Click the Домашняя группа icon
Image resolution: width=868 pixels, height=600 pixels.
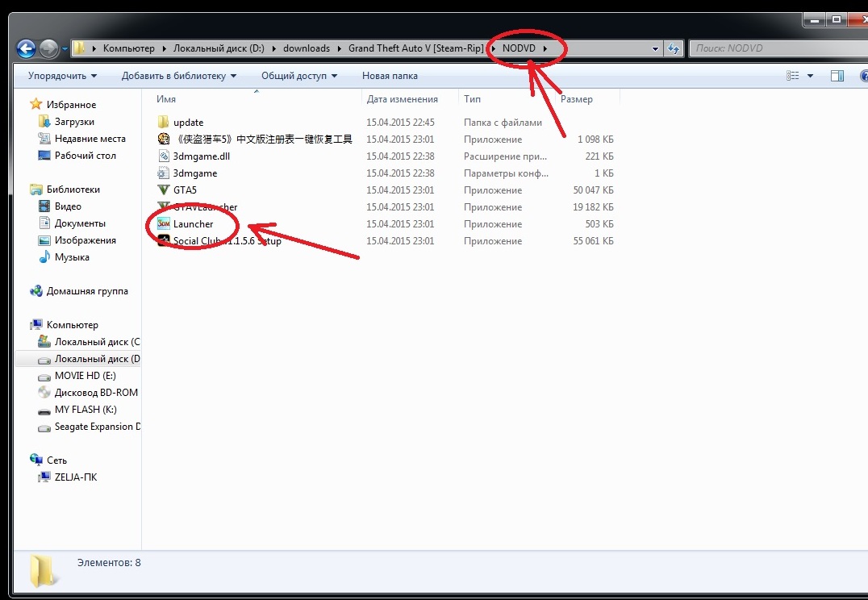pyautogui.click(x=36, y=290)
